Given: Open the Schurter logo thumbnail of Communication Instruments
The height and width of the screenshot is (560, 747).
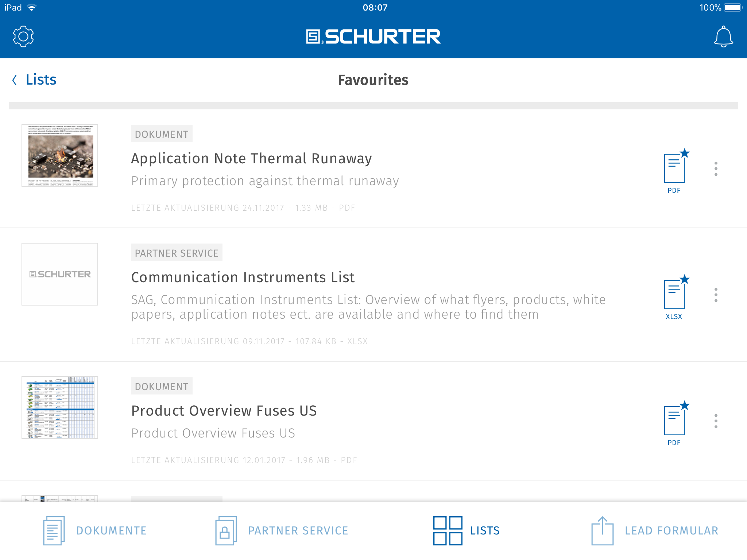Looking at the screenshot, I should [x=60, y=274].
